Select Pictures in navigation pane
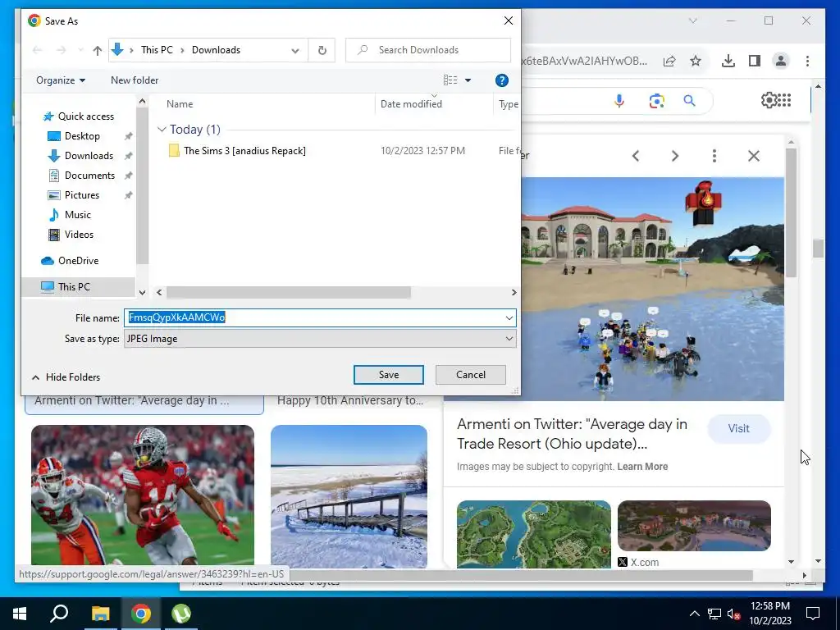The height and width of the screenshot is (630, 840). tap(74, 195)
